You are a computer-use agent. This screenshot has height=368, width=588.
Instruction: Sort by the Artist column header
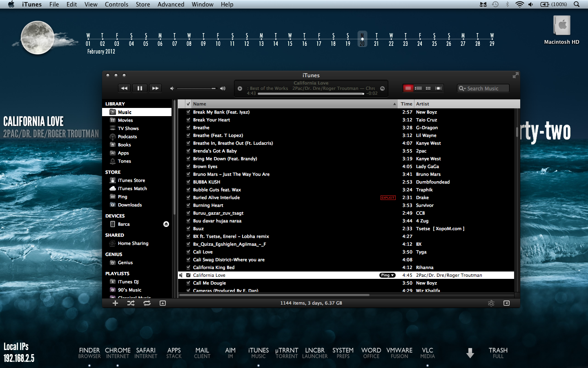coord(467,104)
